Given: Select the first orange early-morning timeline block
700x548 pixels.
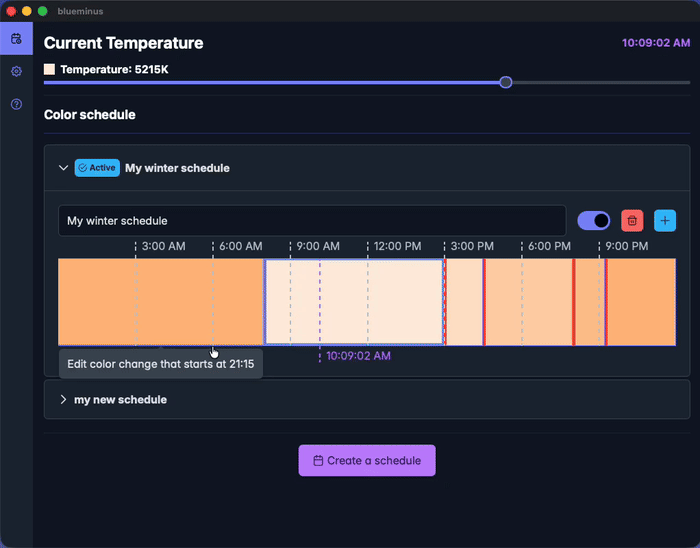Looking at the screenshot, I should (160, 302).
